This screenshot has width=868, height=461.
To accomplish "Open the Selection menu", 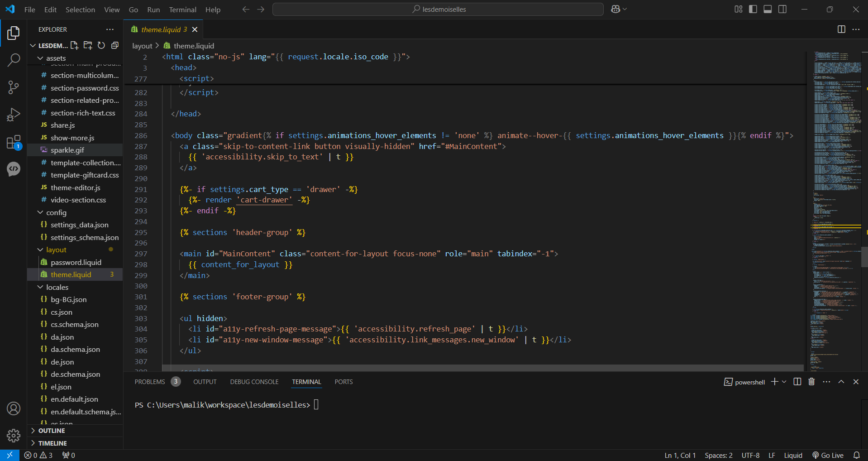I will click(80, 10).
